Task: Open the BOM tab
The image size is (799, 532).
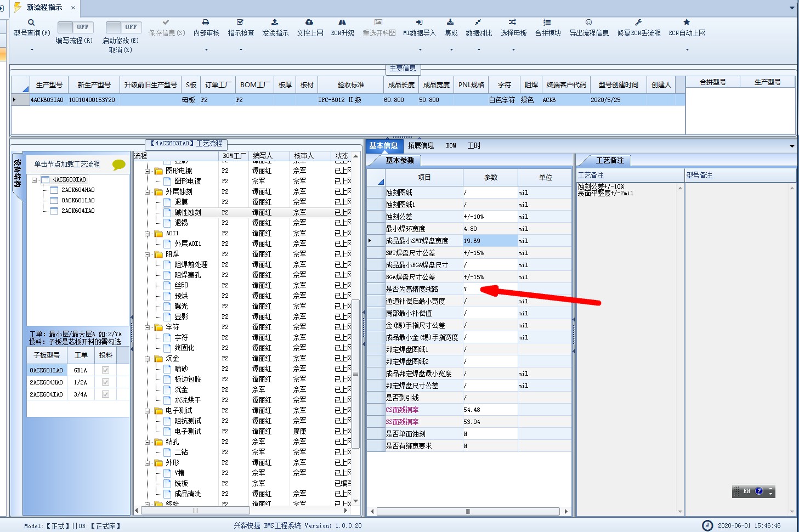Action: (451, 145)
